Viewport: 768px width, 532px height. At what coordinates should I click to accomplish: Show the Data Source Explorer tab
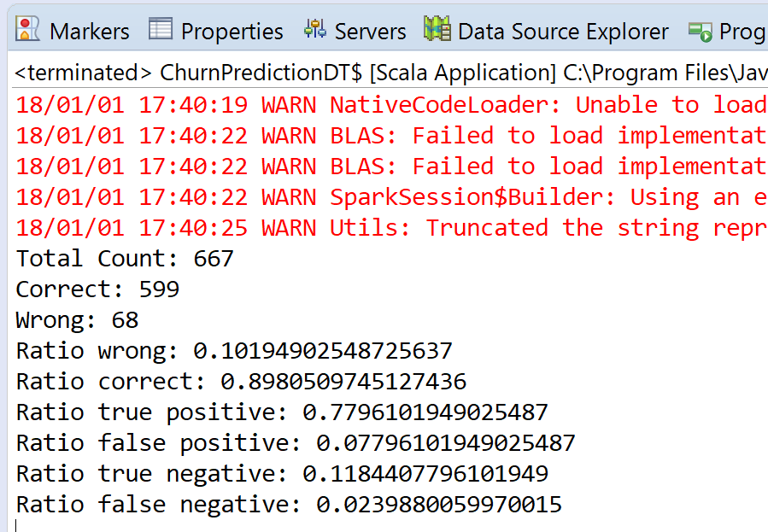[563, 32]
